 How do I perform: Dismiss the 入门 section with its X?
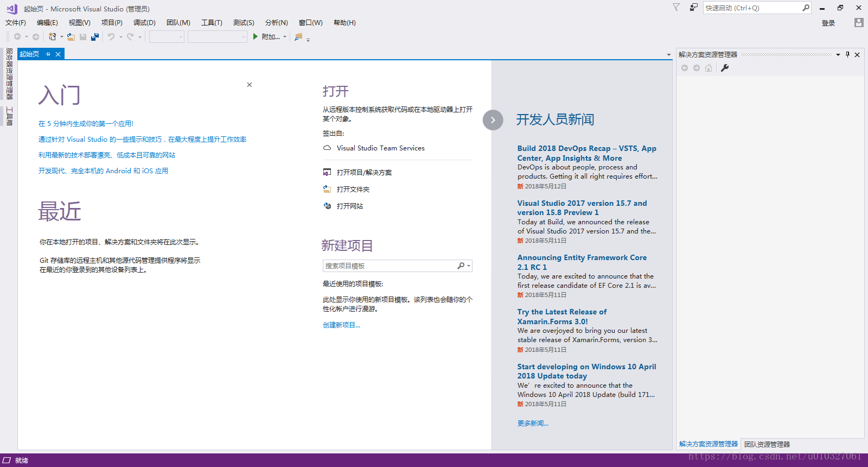(250, 85)
